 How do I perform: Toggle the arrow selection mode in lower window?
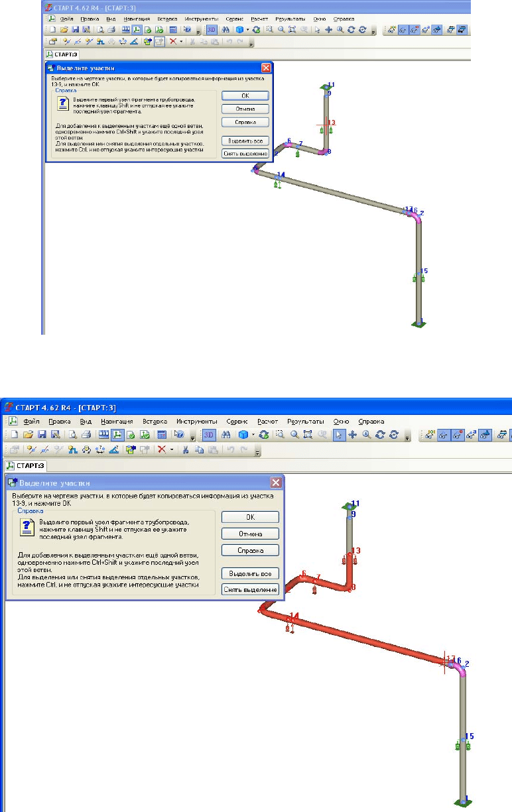click(x=339, y=435)
